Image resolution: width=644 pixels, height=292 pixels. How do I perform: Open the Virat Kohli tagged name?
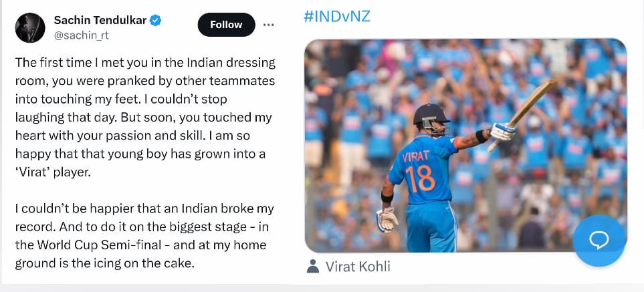[x=358, y=267]
